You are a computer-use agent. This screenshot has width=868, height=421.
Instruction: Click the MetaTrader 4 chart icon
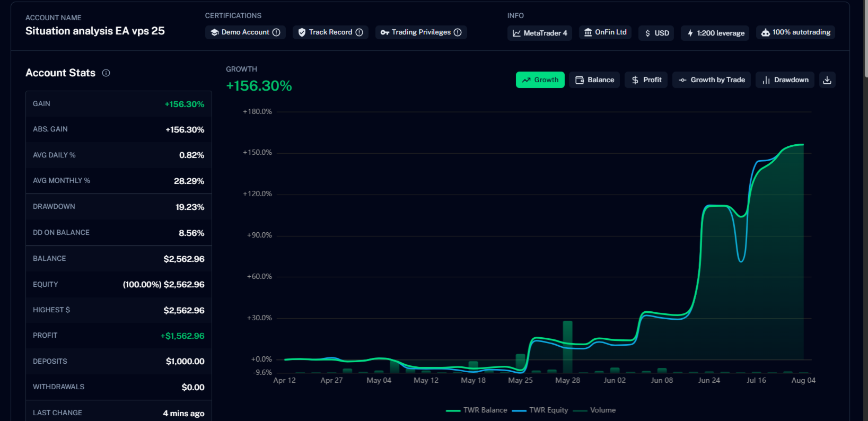pyautogui.click(x=516, y=33)
